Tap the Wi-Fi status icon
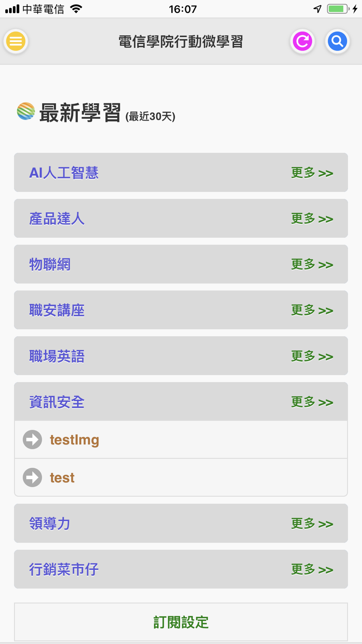The width and height of the screenshot is (362, 644). [76, 9]
